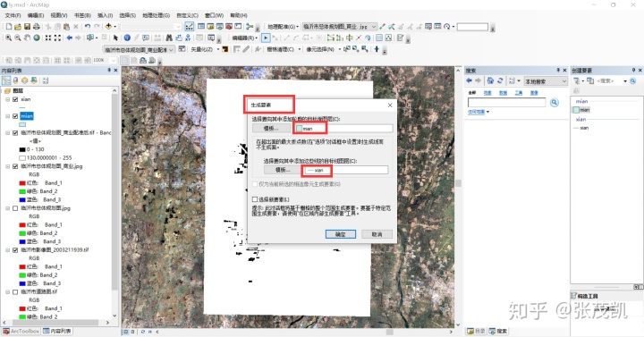Select the Zoom Out tool
Image resolution: width=644 pixels, height=337 pixels.
click(x=18, y=38)
